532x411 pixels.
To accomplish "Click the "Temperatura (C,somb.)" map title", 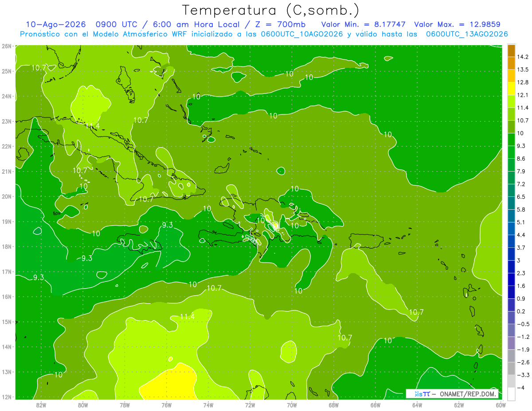I will click(270, 10).
